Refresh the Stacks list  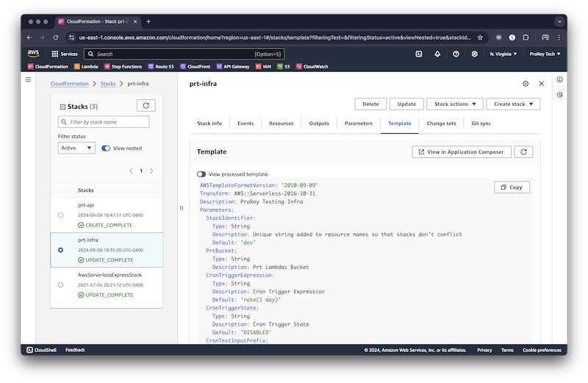tap(146, 106)
